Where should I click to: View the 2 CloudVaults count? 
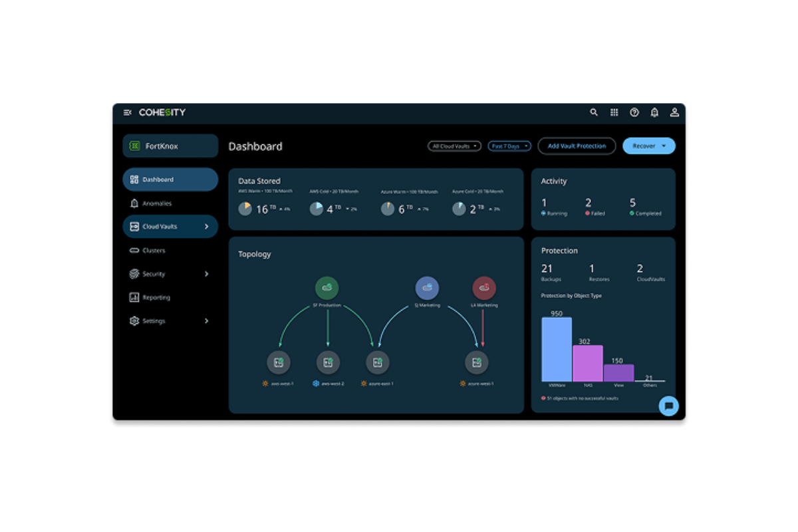(650, 273)
